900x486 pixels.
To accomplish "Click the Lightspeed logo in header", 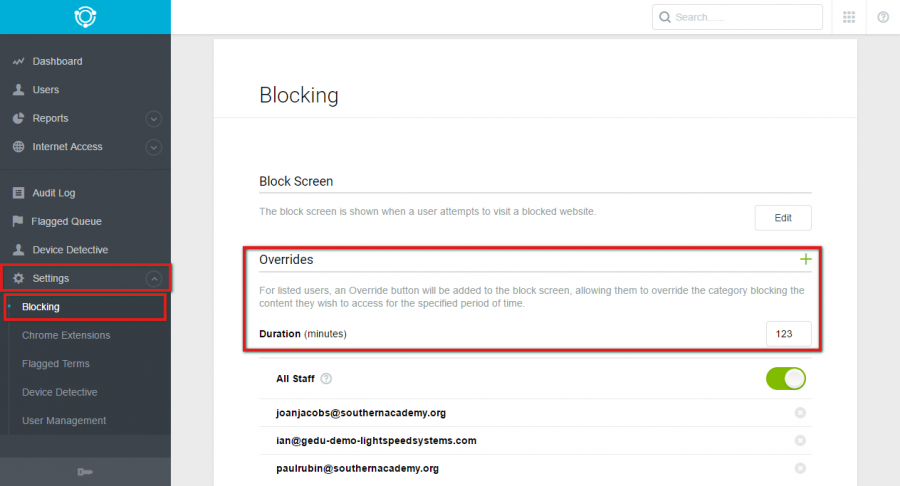I will 85,17.
